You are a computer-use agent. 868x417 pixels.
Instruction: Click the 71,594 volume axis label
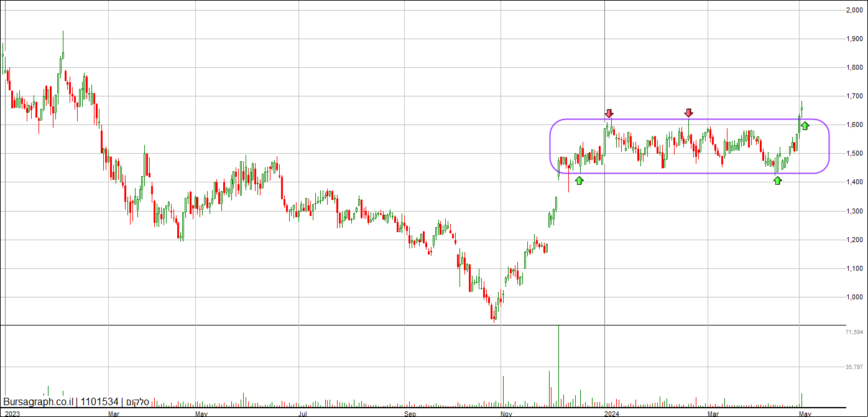pyautogui.click(x=854, y=333)
